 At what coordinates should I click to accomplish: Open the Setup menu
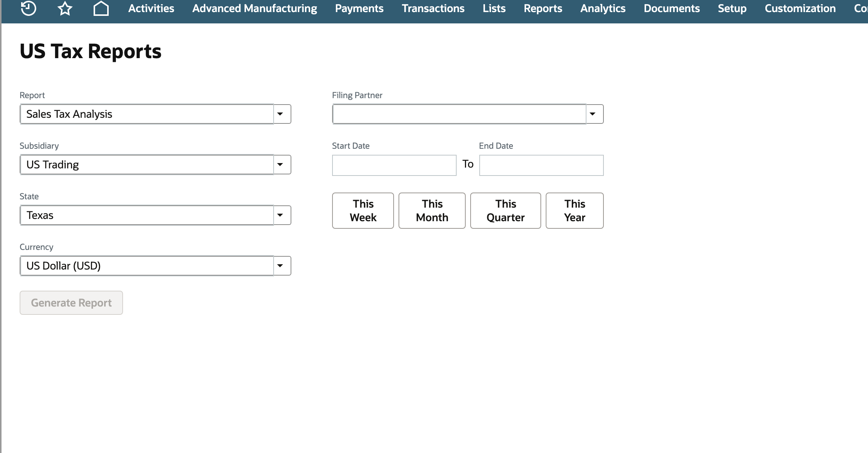(732, 8)
